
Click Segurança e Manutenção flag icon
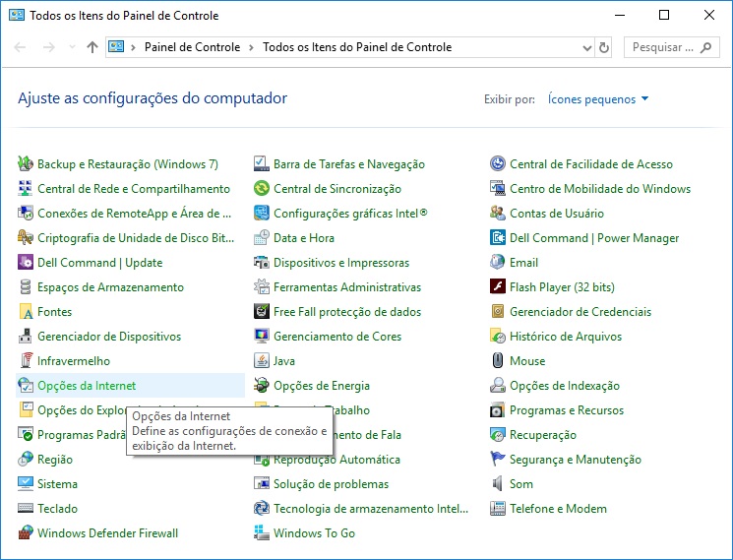[x=498, y=459]
